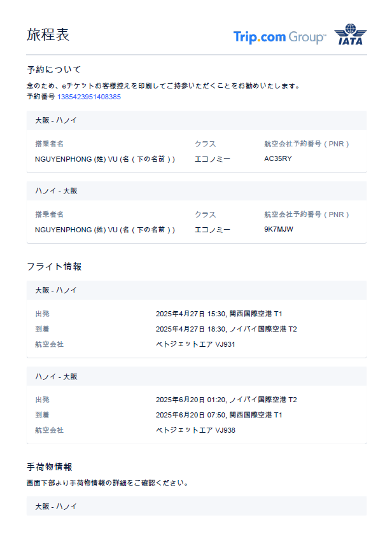Click the 大阪 - ハノイ header under 予約について
Image resolution: width=392 pixels, height=539 pixels.
(56, 120)
